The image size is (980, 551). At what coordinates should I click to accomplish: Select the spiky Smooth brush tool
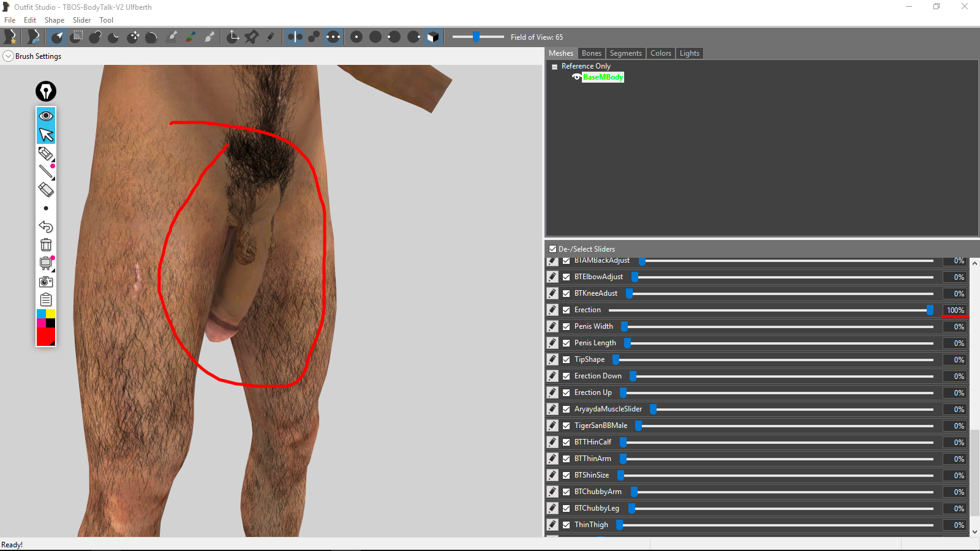[x=152, y=37]
